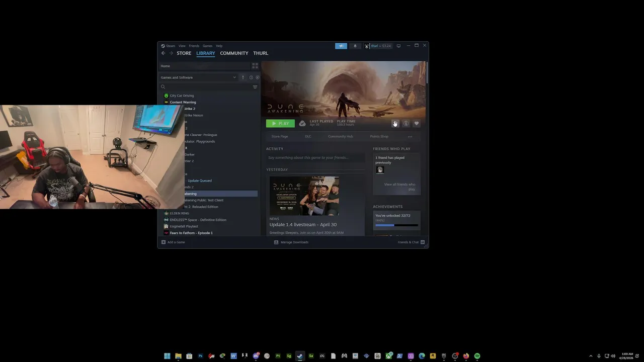Open the Friends menu
This screenshot has height=362, width=644.
coord(194,46)
